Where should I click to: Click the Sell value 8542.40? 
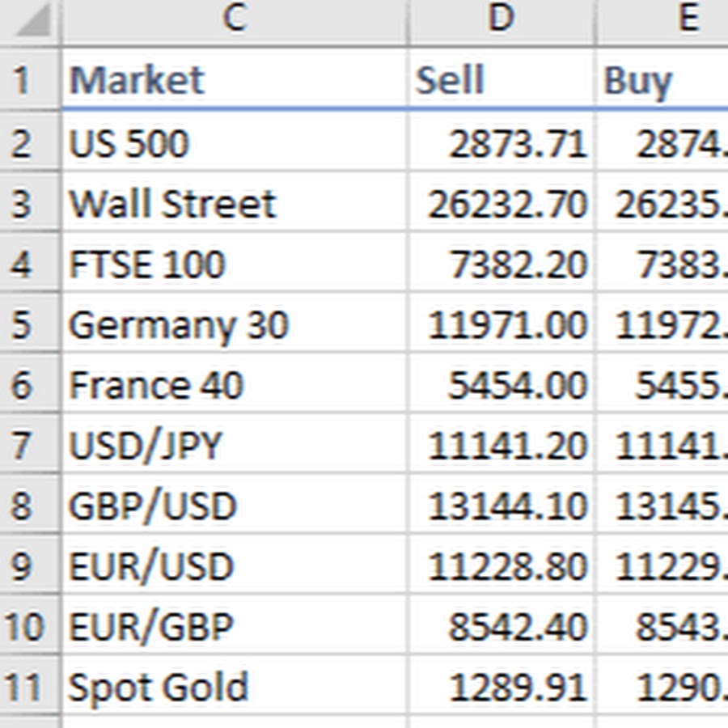(518, 627)
